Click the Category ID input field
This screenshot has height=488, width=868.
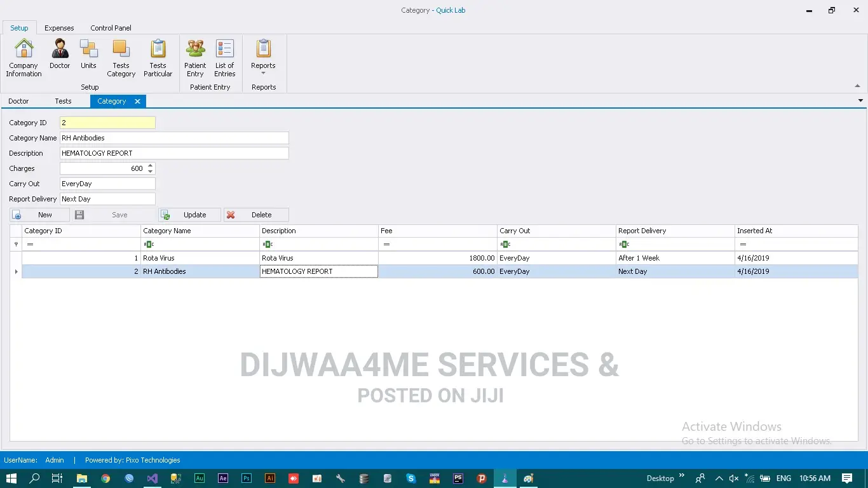coord(107,123)
